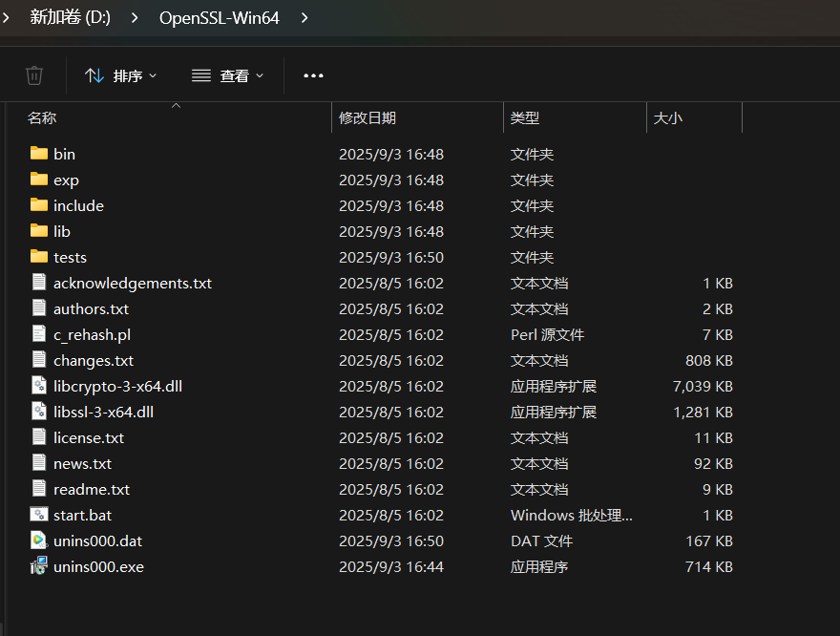Click the 714 KB size cell
Viewport: 840px width, 636px height.
coord(708,566)
